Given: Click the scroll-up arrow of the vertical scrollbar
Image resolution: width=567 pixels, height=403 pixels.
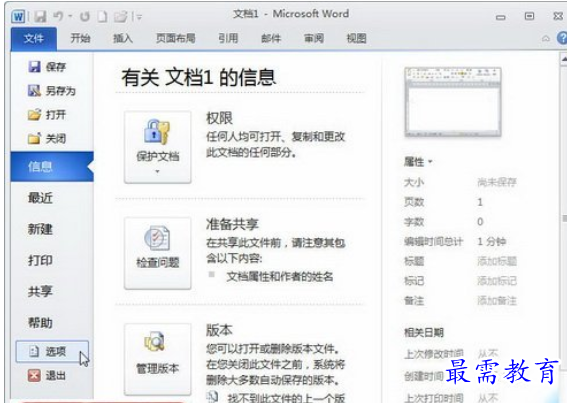Looking at the screenshot, I should click(x=564, y=59).
